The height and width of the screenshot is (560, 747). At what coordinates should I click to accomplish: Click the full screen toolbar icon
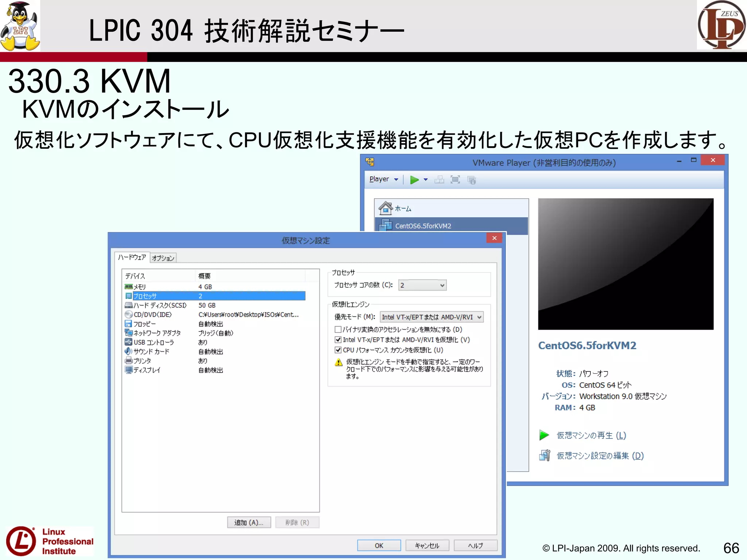[x=455, y=180]
